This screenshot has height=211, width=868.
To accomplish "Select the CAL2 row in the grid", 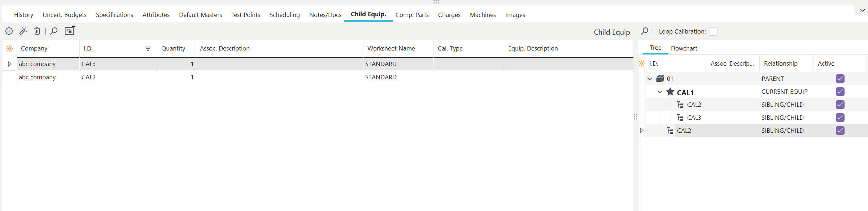I will tap(88, 77).
